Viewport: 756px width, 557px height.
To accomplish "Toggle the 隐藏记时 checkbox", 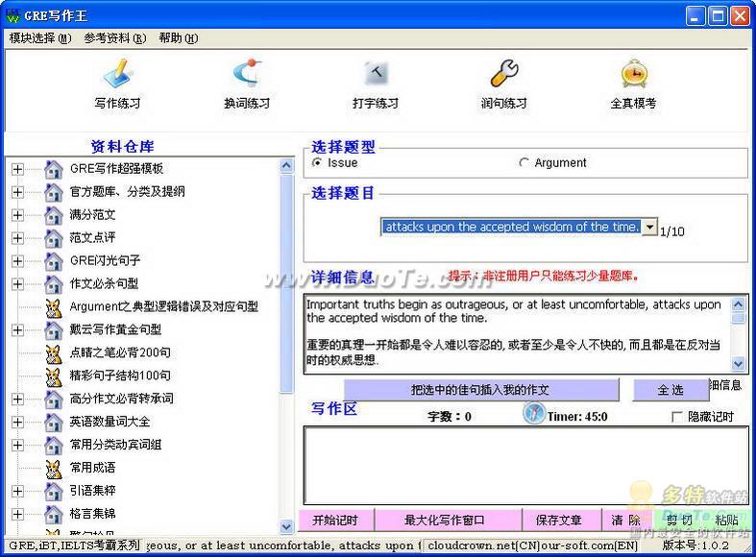I will 676,416.
